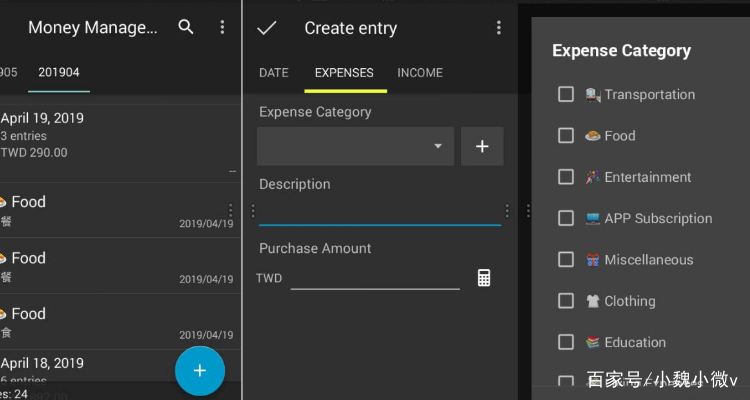Switch to the INCOME tab

(x=420, y=73)
